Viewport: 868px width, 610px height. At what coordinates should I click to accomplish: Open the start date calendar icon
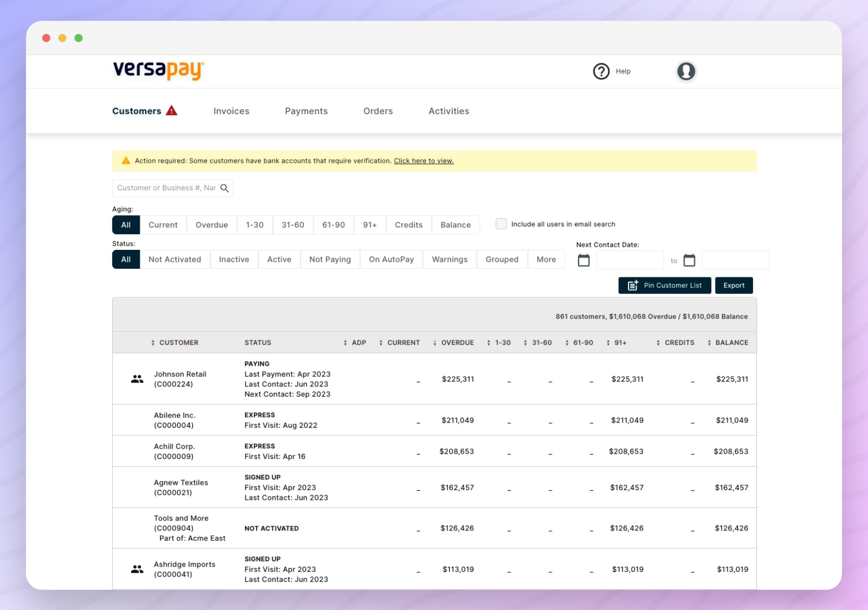(x=583, y=260)
